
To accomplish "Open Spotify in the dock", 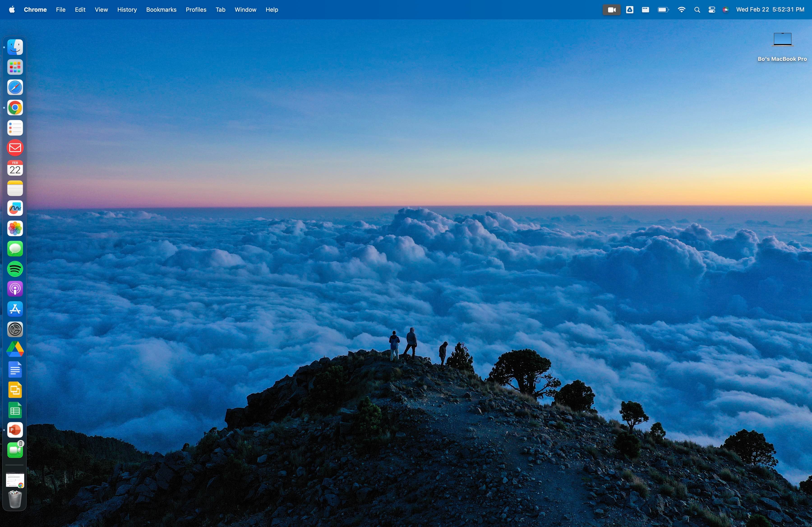I will pos(15,269).
